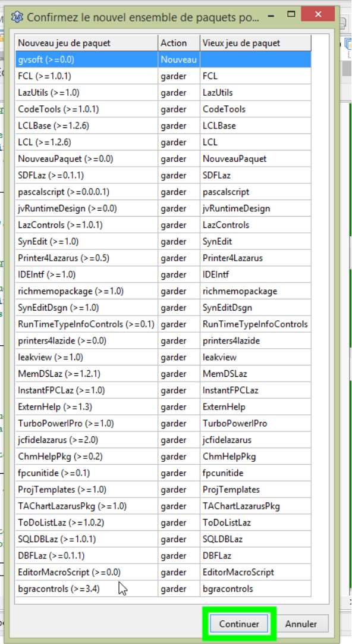Click the 'Nouveau' action cell for gvsoft
The image size is (352, 644).
[x=179, y=60]
